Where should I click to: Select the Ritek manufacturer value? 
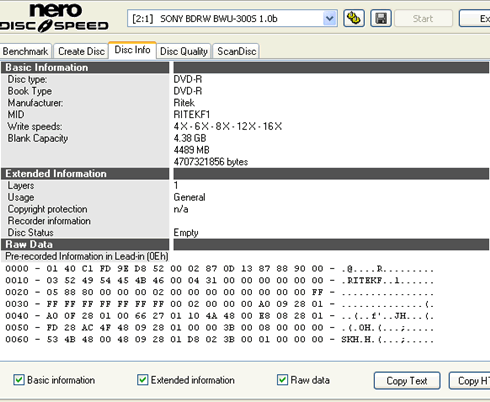184,103
